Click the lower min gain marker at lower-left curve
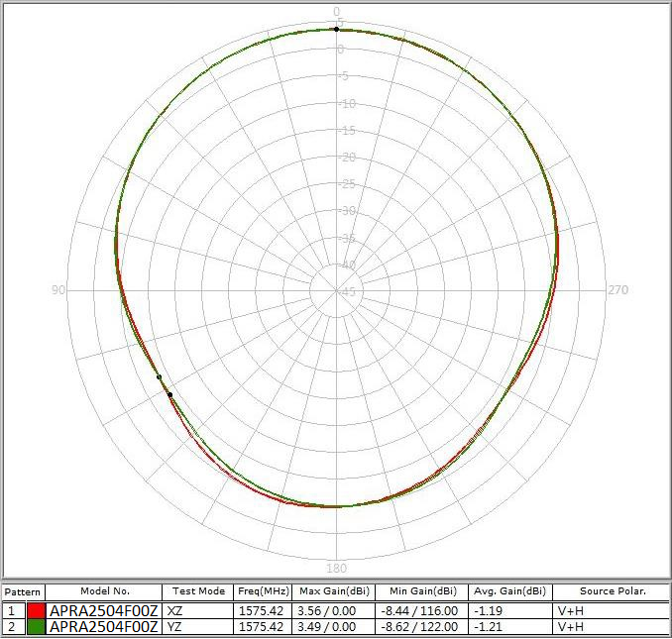This screenshot has width=672, height=639. tap(169, 394)
